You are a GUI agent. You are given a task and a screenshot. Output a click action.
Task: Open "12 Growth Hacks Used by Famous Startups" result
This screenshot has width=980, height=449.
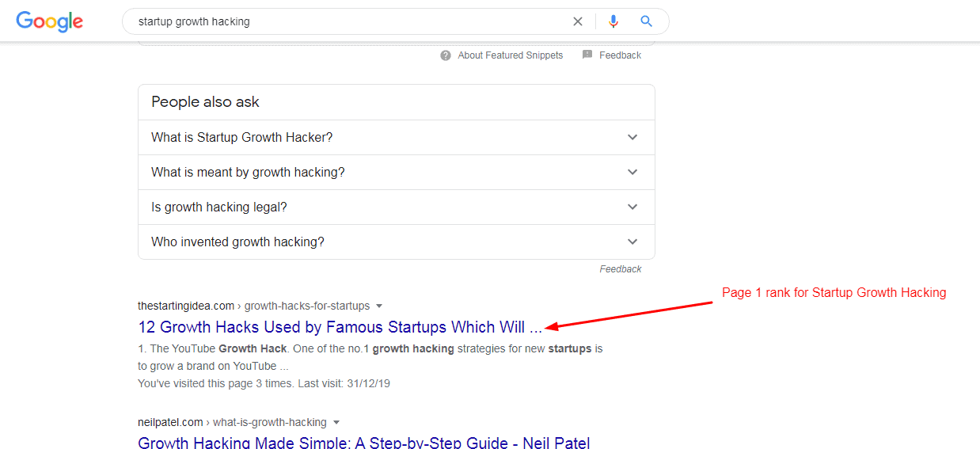[x=340, y=327]
